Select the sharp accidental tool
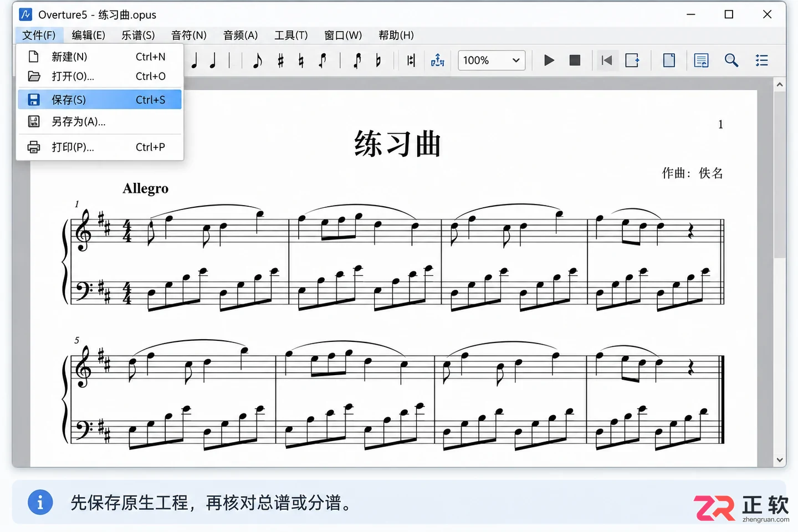This screenshot has width=798, height=532. coord(281,60)
